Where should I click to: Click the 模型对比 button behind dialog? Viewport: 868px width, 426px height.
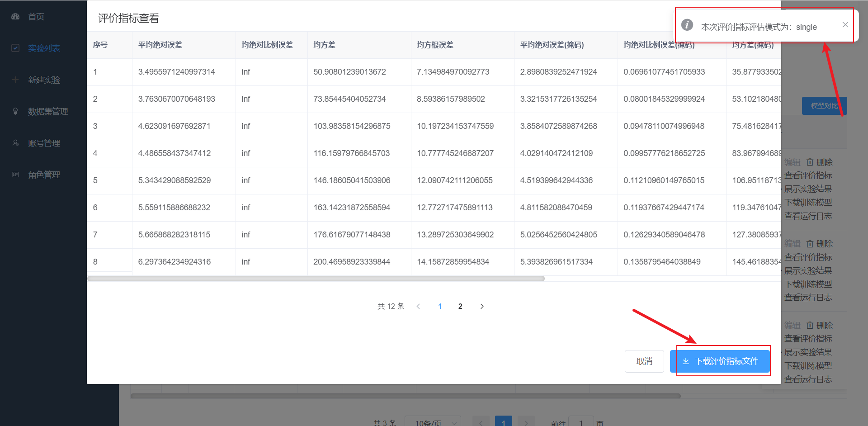click(x=824, y=106)
